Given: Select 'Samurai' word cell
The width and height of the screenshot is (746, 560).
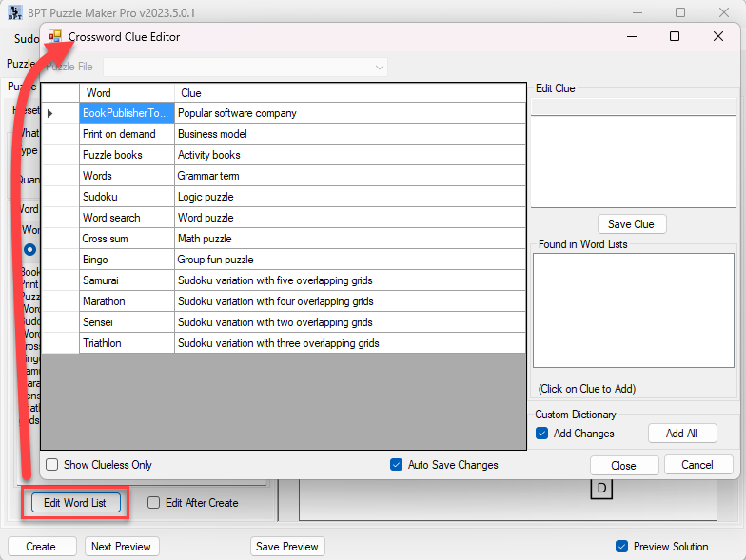Looking at the screenshot, I should pos(128,280).
